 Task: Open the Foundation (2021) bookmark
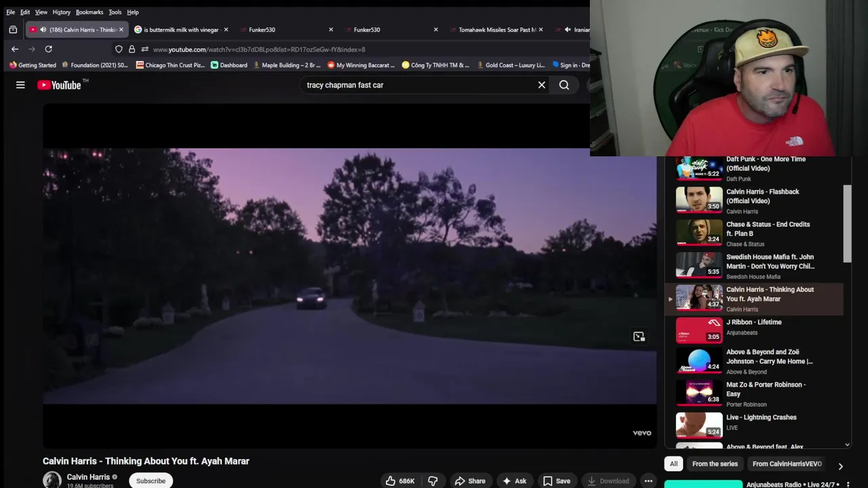pyautogui.click(x=95, y=65)
